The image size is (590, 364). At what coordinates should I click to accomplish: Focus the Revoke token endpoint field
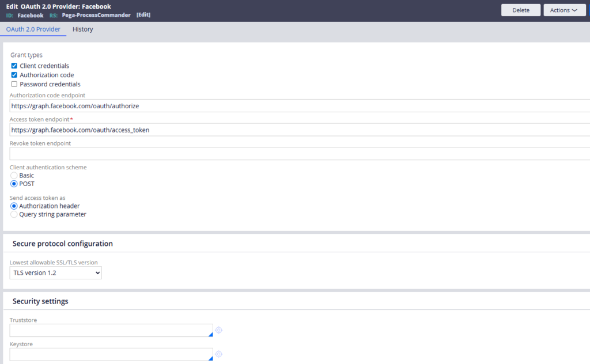(300, 154)
